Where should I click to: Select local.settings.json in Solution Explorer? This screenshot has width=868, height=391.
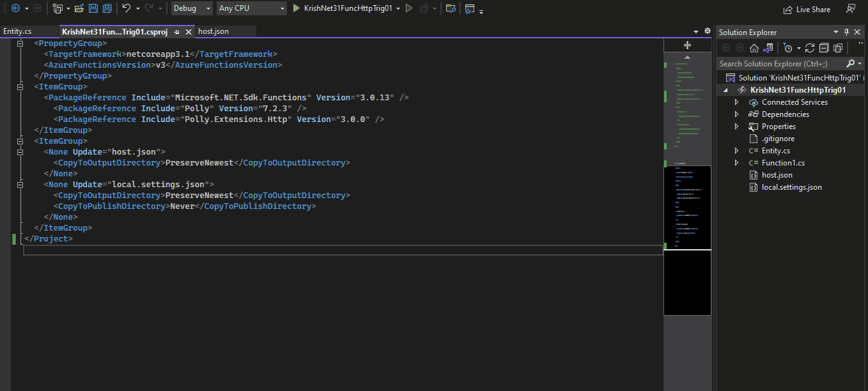click(x=791, y=187)
